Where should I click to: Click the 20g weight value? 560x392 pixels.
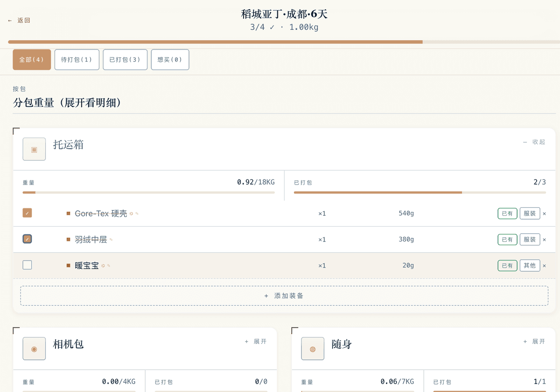(x=408, y=266)
